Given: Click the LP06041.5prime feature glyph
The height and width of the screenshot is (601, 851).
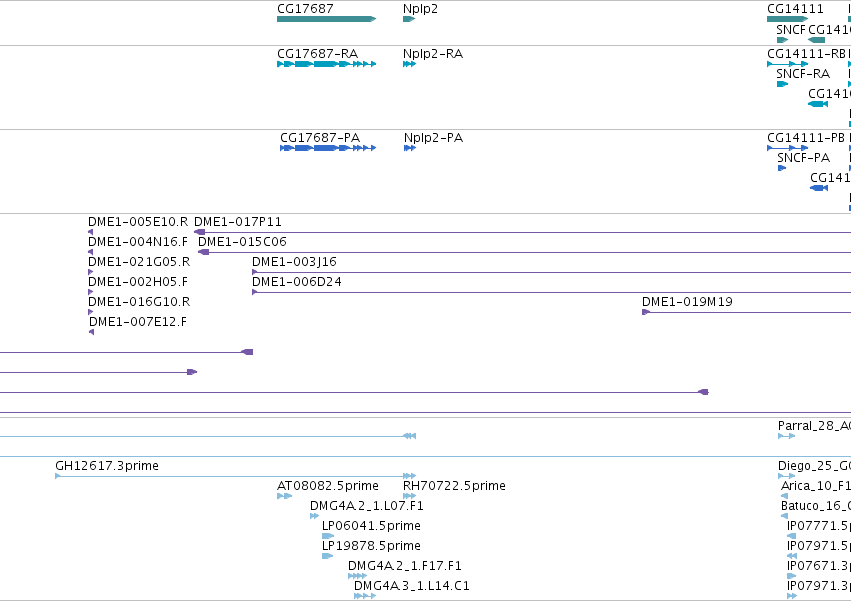Looking at the screenshot, I should (328, 536).
